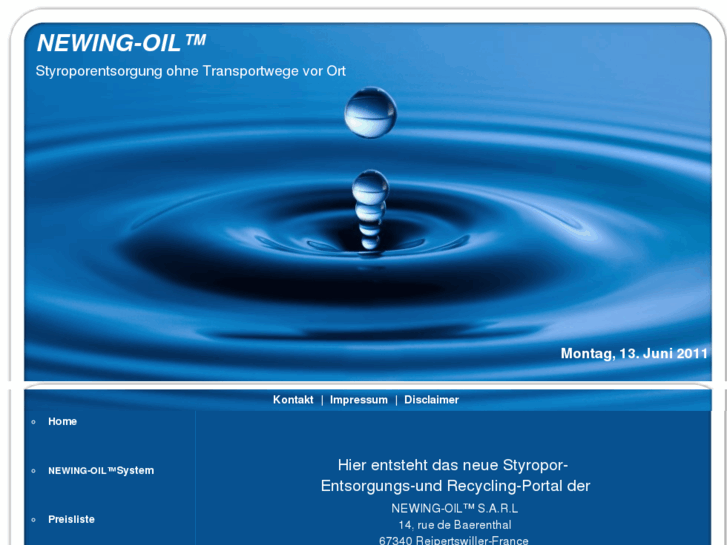Screen dimensions: 727x545
Task: Click the NEWING-OIL™ site title
Action: (121, 43)
